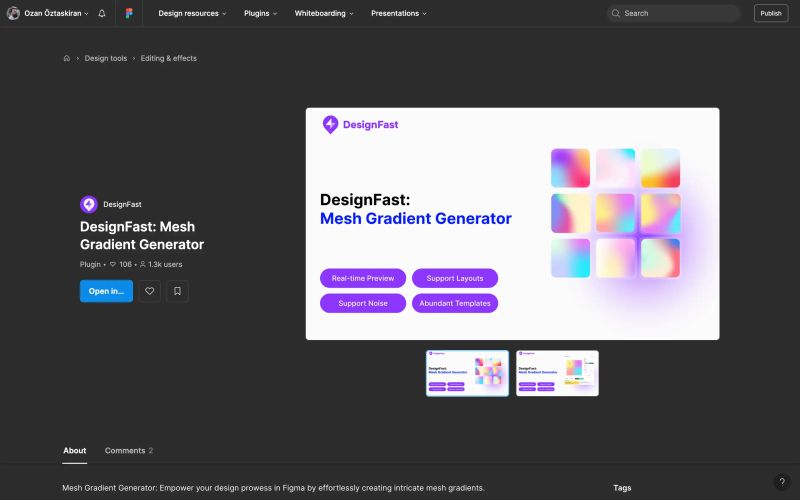Expand the Design resources menu
The image size is (800, 500).
(x=192, y=13)
